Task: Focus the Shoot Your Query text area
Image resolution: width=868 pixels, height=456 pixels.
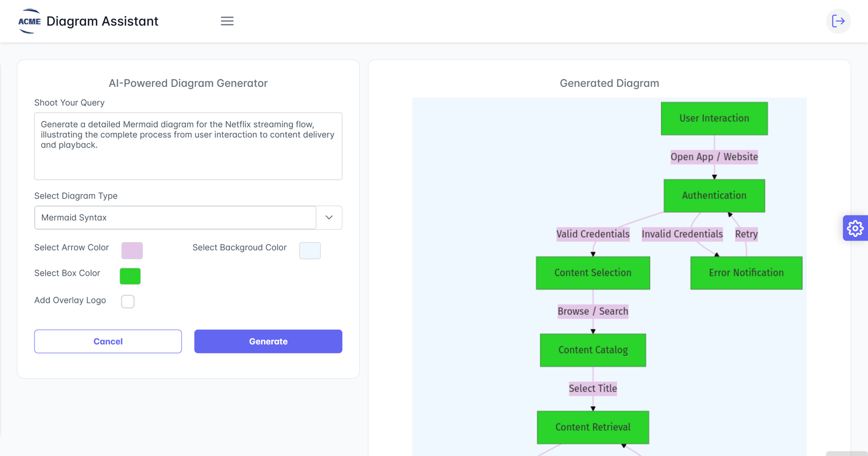Action: (x=188, y=146)
